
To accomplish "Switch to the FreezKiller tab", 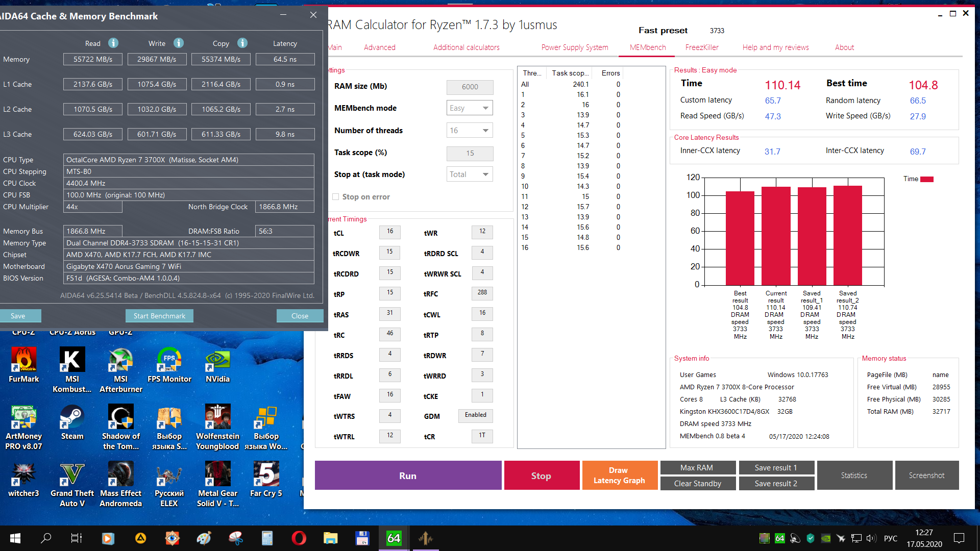I will [x=702, y=47].
